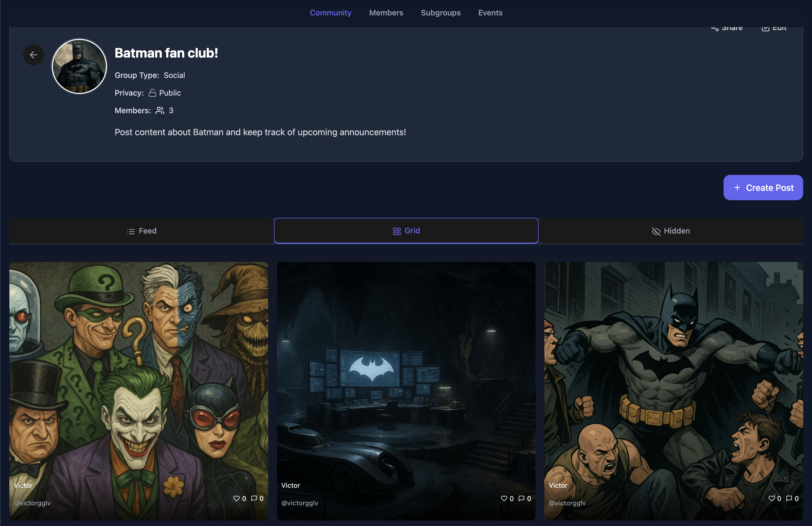
Task: Show the Hidden posts tab
Action: pos(670,231)
